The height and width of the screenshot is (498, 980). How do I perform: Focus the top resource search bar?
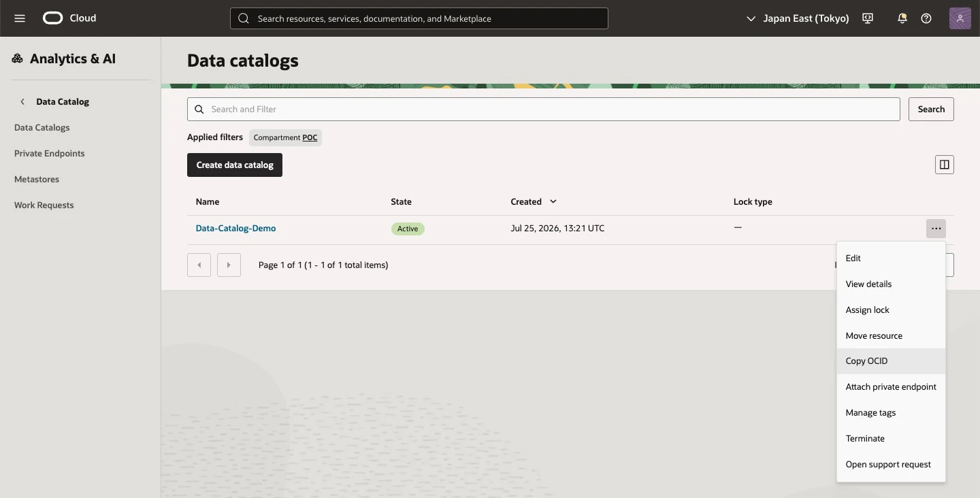(419, 18)
